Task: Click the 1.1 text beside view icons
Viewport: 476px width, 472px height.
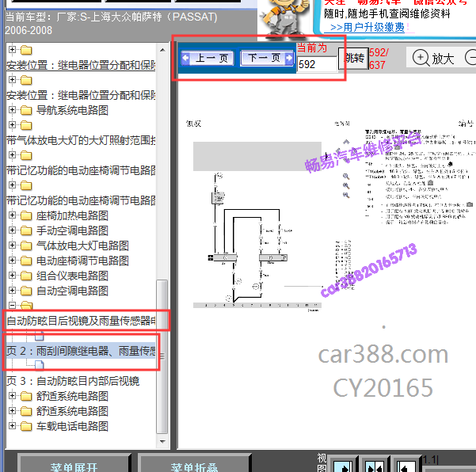Action: pyautogui.click(x=431, y=459)
